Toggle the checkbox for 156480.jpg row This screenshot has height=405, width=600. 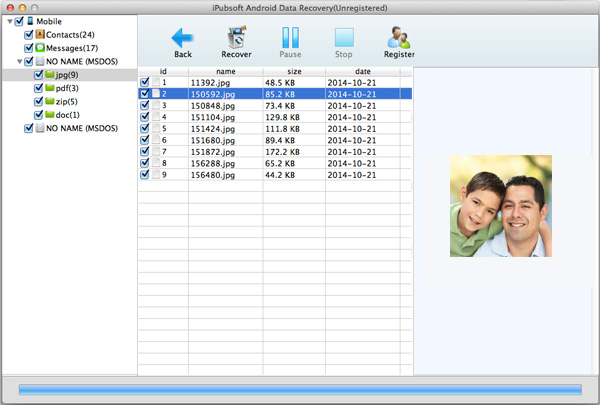click(x=145, y=174)
